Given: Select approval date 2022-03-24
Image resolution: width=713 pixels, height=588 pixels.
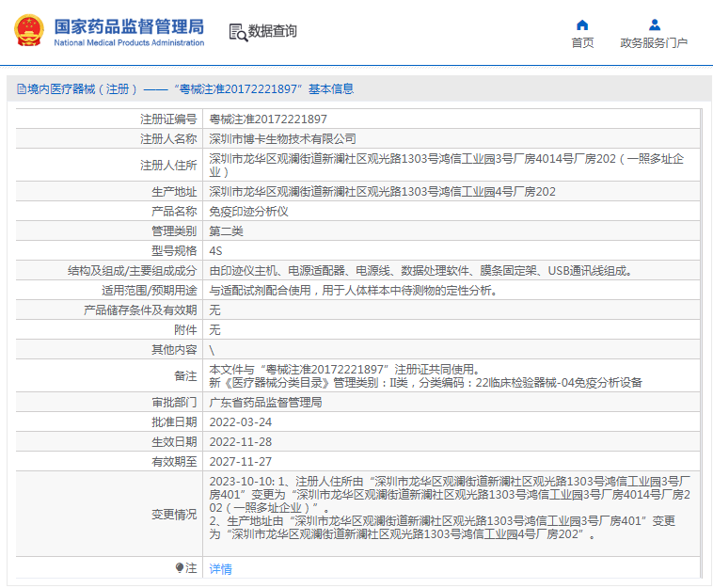Looking at the screenshot, I should [x=241, y=422].
